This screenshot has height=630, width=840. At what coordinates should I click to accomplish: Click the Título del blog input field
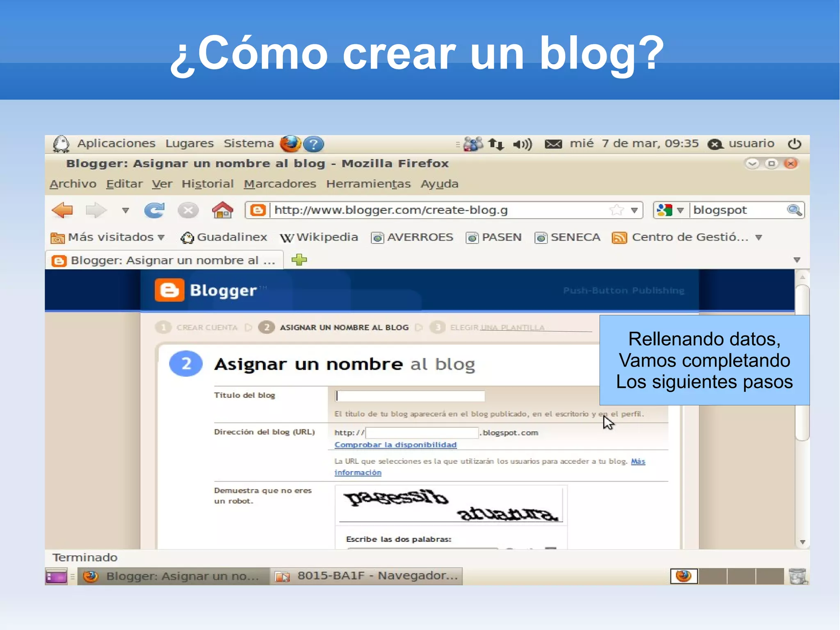tap(410, 396)
